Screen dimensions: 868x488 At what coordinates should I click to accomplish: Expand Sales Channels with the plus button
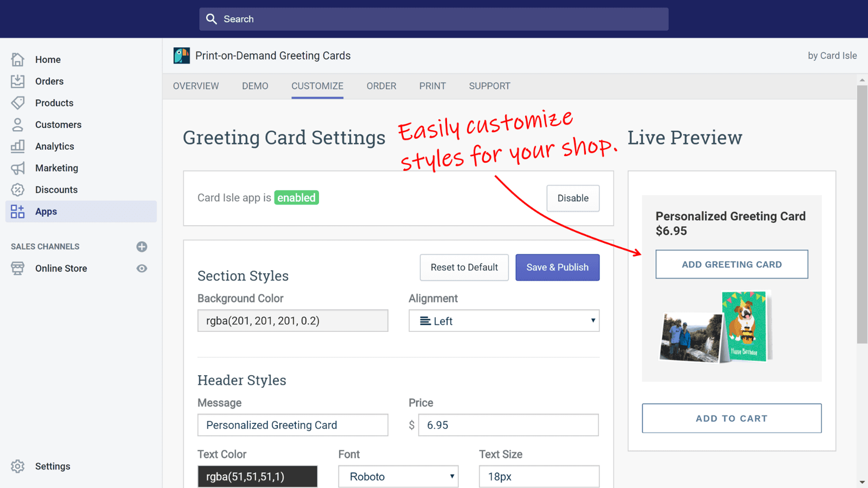(142, 247)
